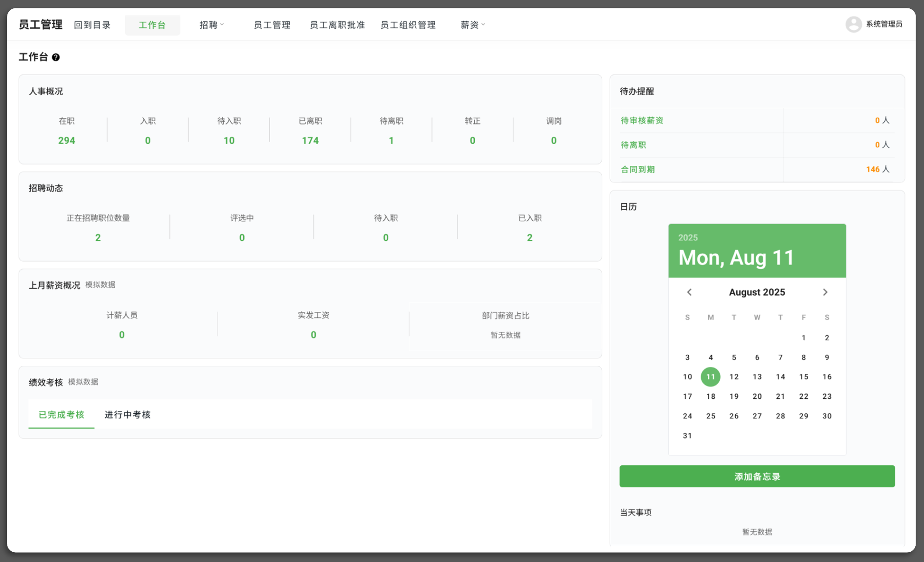Select the highlighted date 11 in the calendar
This screenshot has height=562, width=924.
click(710, 377)
